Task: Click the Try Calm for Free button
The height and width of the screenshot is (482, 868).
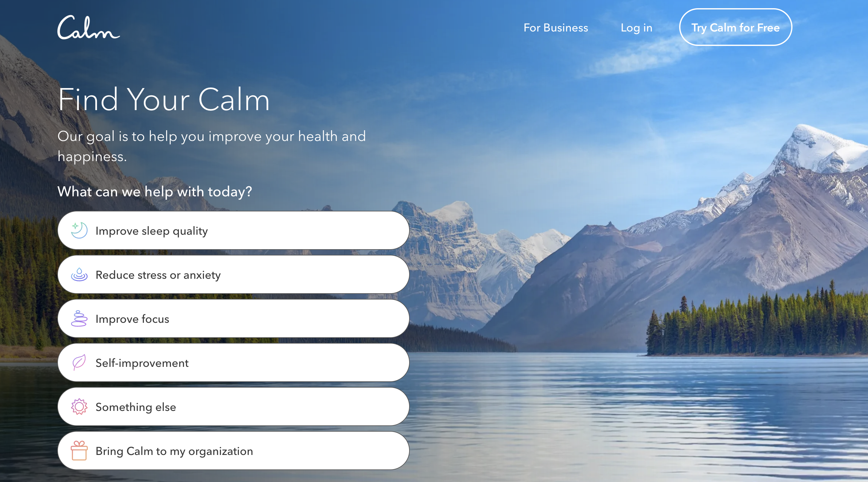Action: [736, 28]
